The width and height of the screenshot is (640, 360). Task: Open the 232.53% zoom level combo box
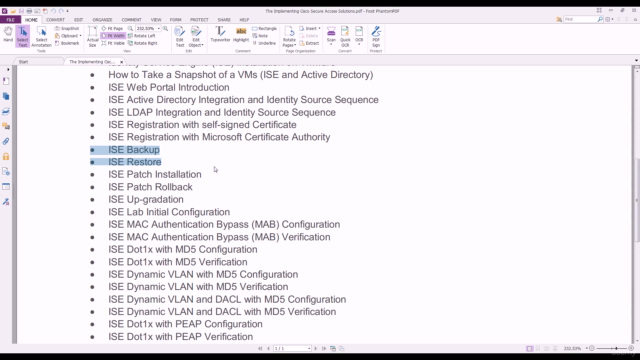[x=148, y=29]
